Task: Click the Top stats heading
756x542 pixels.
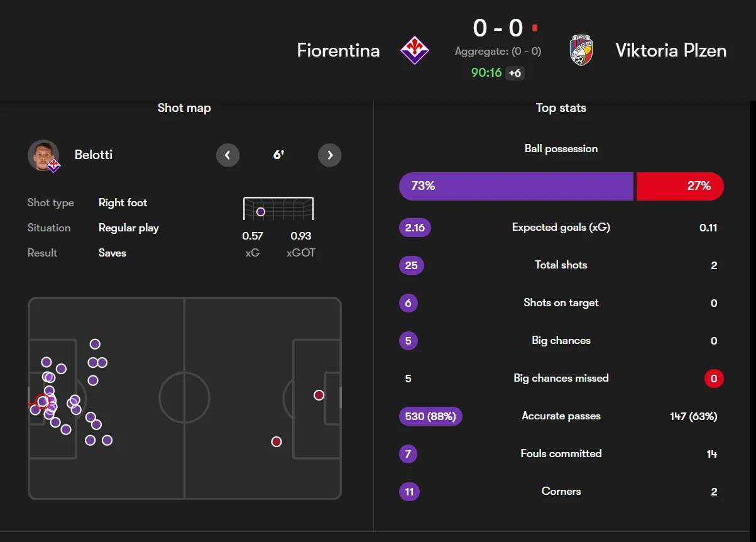Action: click(561, 108)
